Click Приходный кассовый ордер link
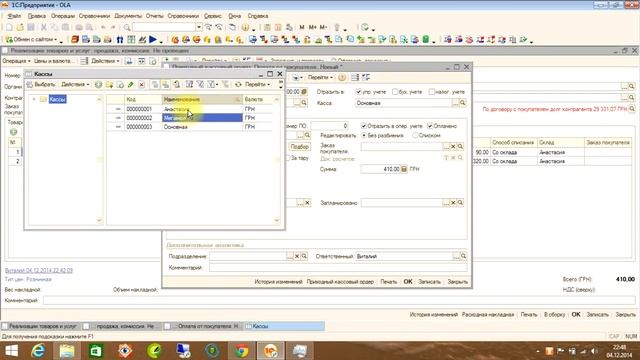The height and width of the screenshot is (360, 640). click(340, 282)
